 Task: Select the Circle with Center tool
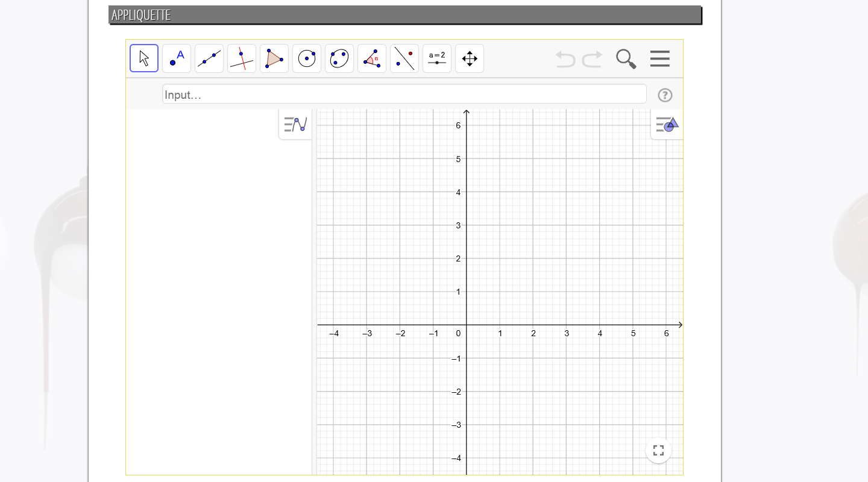click(307, 58)
